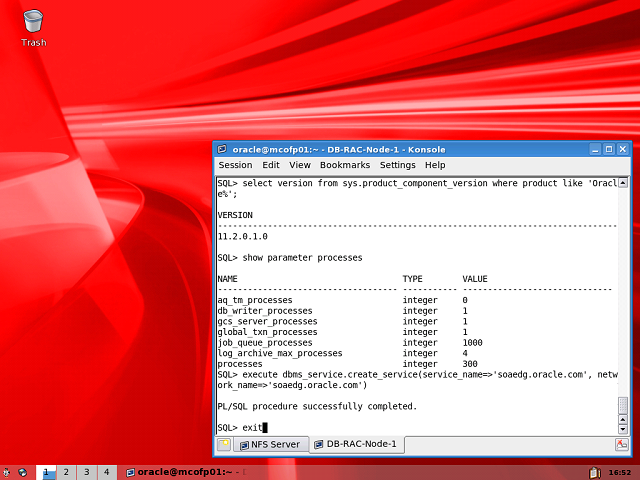
Task: Open the View menu
Action: tap(300, 165)
